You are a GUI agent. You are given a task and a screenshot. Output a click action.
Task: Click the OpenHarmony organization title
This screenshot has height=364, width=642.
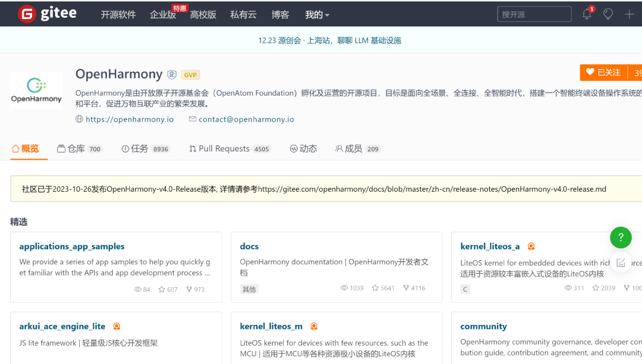click(119, 74)
